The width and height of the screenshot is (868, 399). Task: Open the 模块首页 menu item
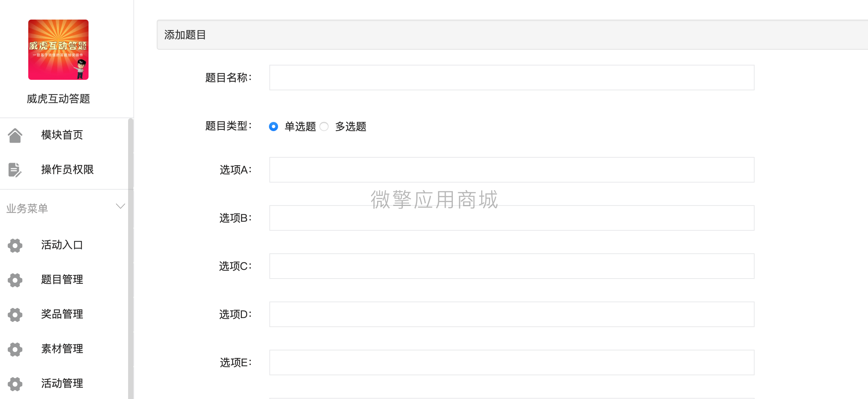point(62,135)
